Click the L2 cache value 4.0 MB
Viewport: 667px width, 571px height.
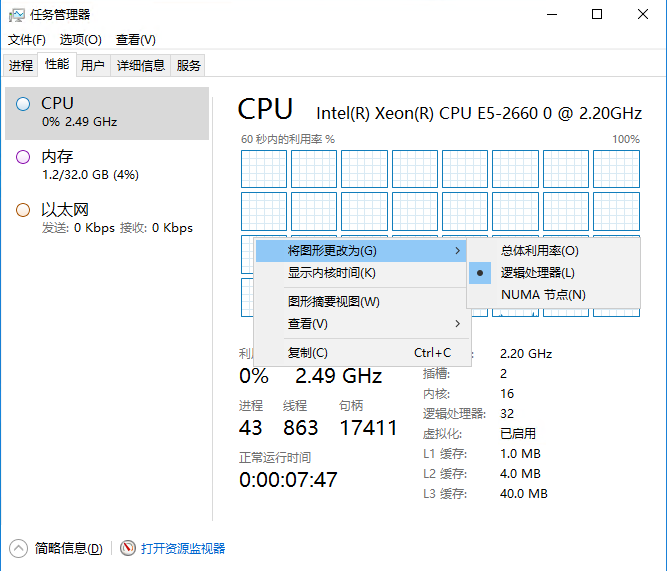click(520, 474)
